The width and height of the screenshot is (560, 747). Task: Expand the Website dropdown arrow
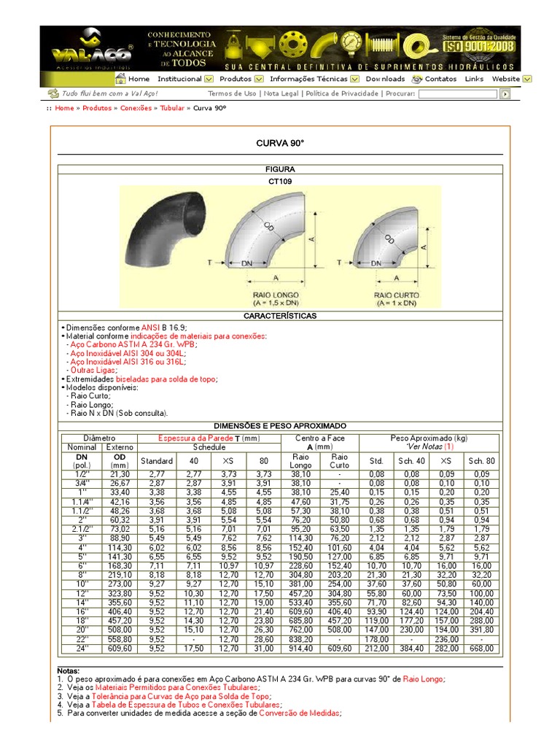(527, 79)
